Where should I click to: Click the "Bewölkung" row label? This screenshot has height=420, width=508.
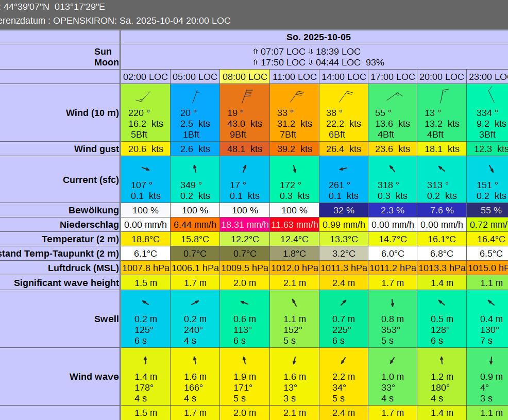[93, 210]
